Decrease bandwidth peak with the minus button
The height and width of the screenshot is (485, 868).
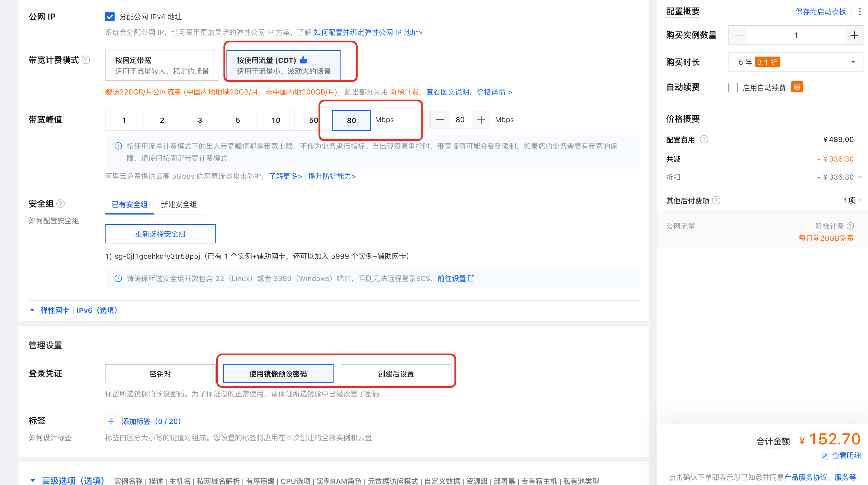click(440, 120)
